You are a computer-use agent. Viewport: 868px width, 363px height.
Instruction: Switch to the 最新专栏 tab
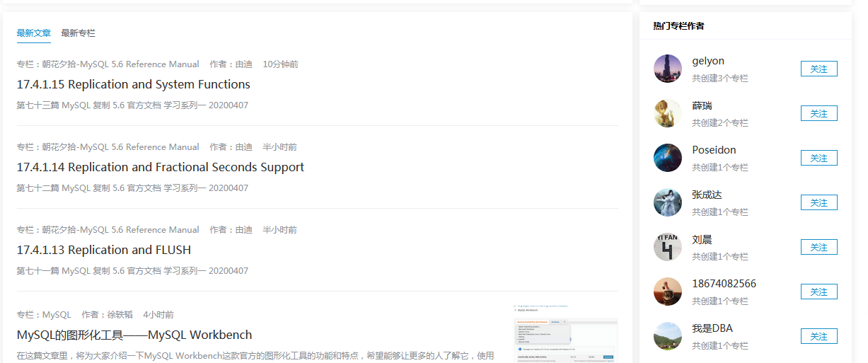pos(78,33)
